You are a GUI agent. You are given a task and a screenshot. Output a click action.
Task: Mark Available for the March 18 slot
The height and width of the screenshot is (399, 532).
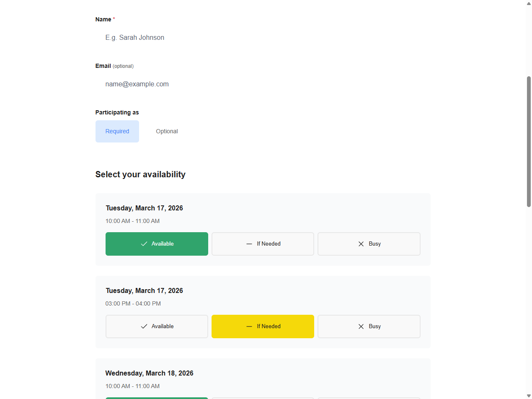157,398
